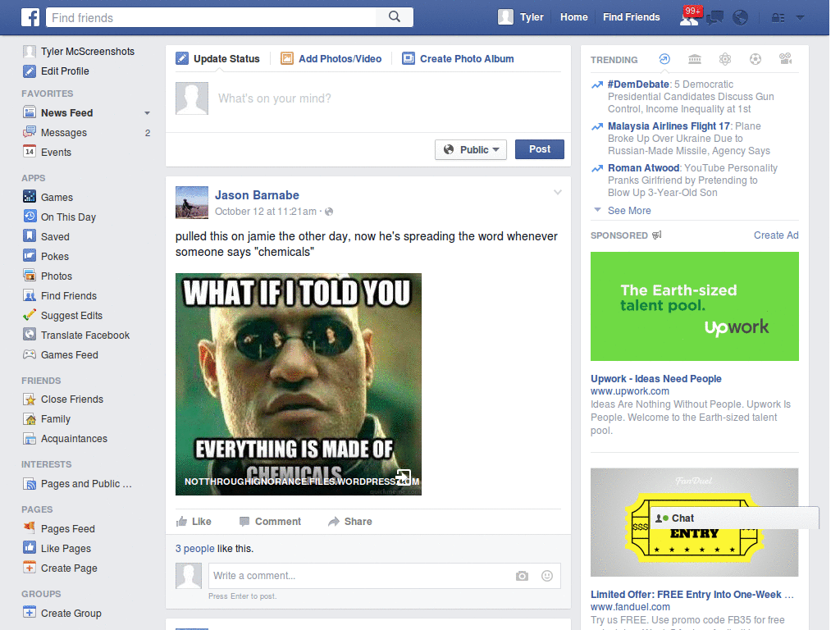
Task: Attach a photo using comment camera icon
Action: tap(522, 576)
